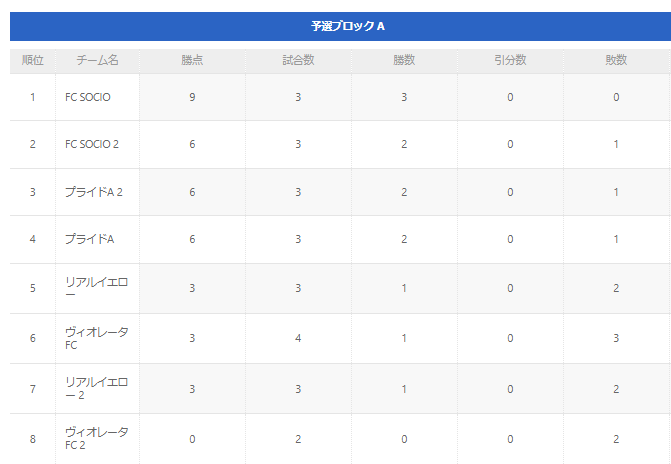Viewport: 671px width, 464px height.
Task: Click the 勝数 column header
Action: (404, 60)
